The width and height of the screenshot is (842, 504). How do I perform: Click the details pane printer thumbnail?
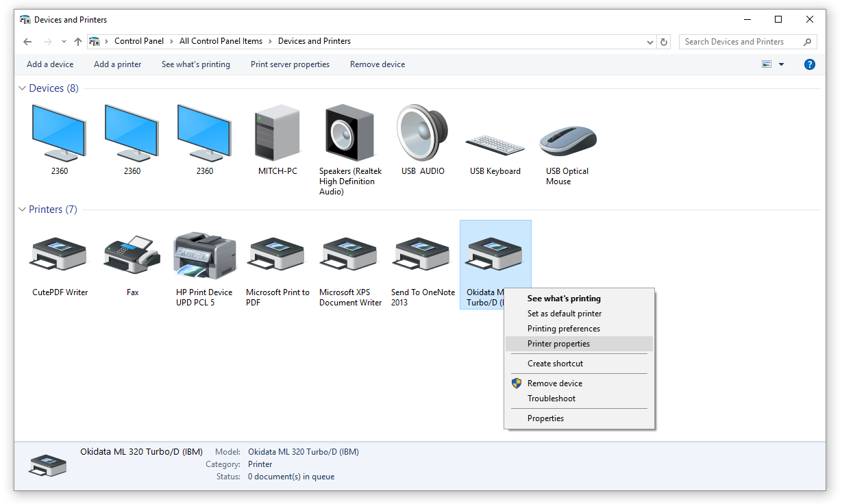point(47,465)
